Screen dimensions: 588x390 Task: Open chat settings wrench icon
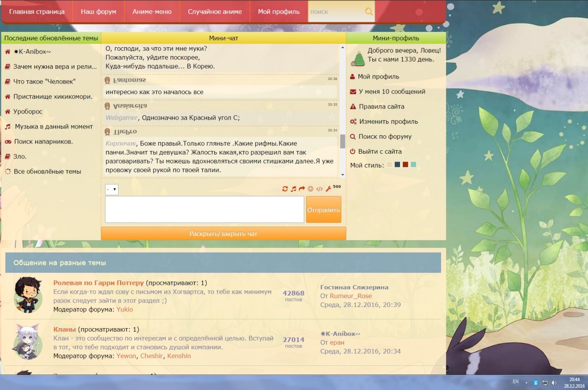(328, 189)
